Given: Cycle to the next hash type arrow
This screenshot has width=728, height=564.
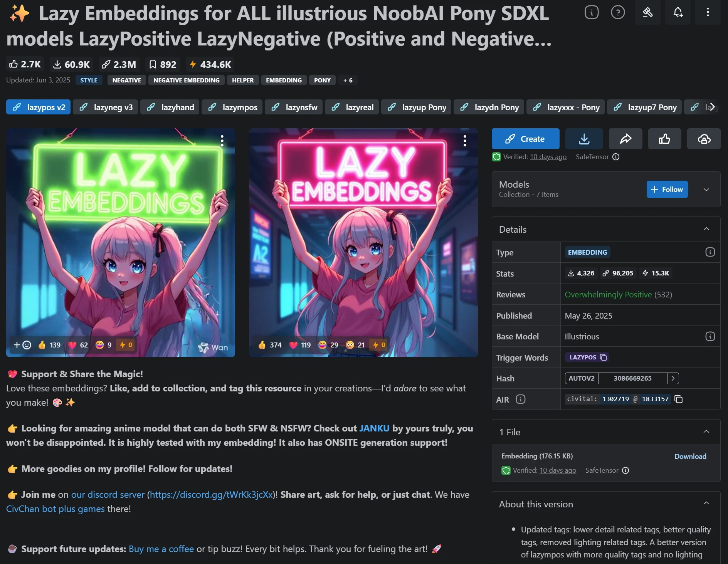Looking at the screenshot, I should [673, 378].
